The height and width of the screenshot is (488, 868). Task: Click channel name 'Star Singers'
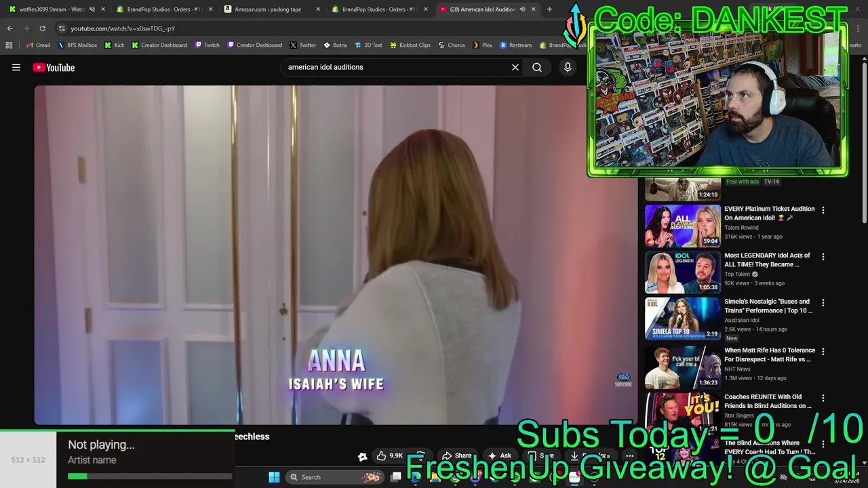click(x=739, y=415)
